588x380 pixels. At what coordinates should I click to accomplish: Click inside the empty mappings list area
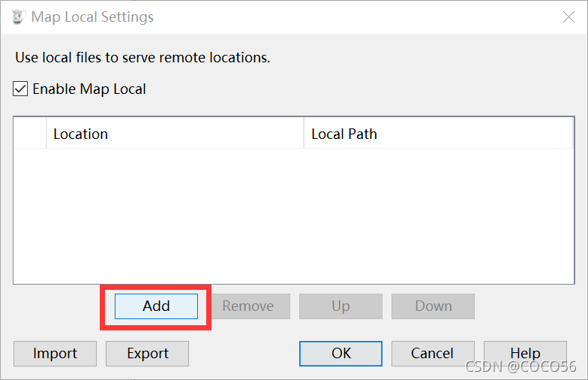click(x=294, y=216)
